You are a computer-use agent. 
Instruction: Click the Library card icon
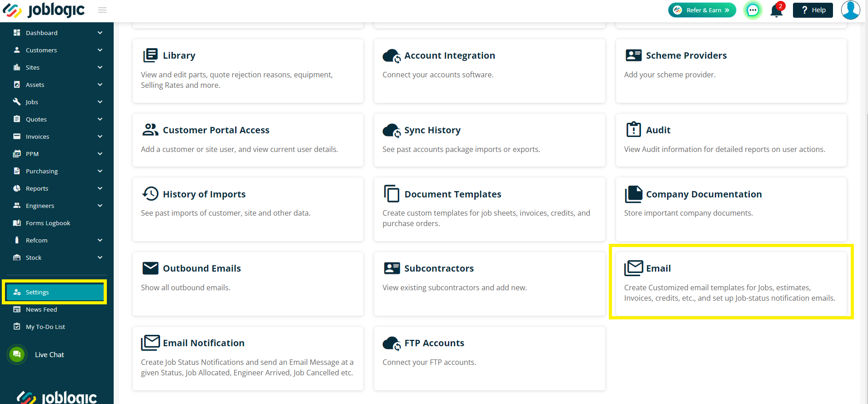click(150, 56)
